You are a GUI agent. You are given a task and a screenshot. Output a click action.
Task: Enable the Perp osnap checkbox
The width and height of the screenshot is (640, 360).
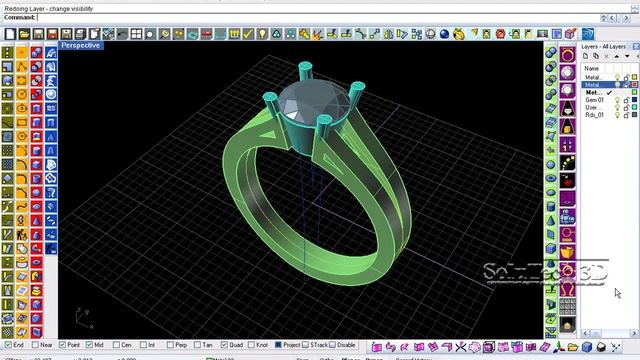tap(170, 345)
